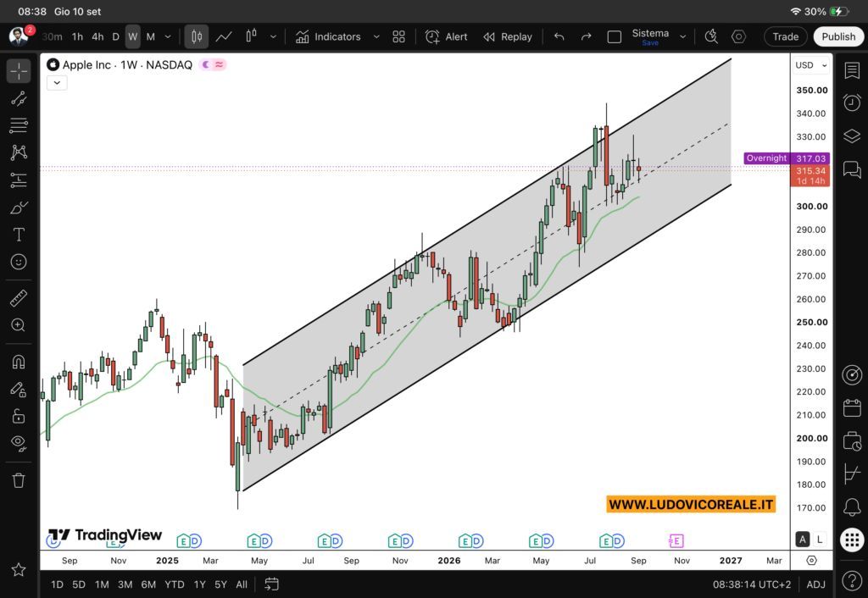This screenshot has height=598, width=868.
Task: Open quick search icon
Action: [x=711, y=36]
